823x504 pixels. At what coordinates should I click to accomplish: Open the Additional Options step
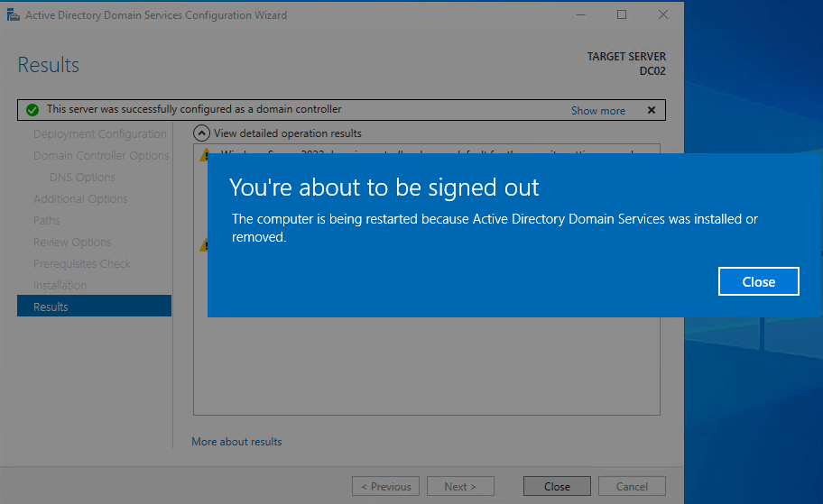click(x=80, y=199)
